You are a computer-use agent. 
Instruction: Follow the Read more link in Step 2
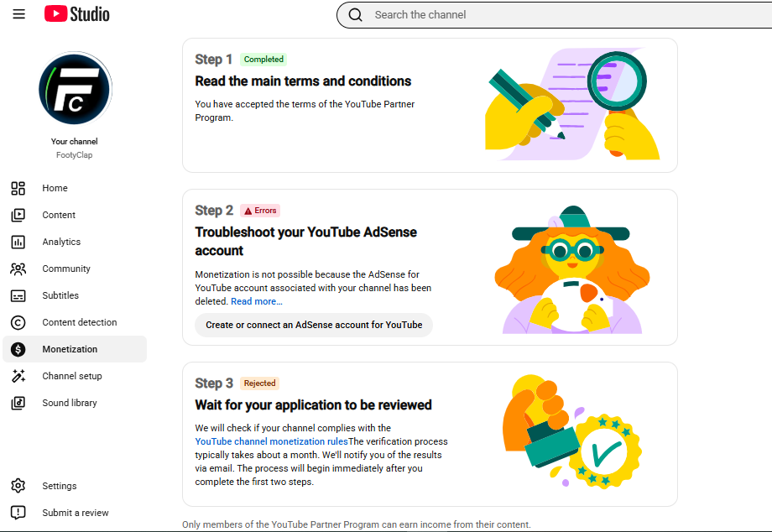coord(257,301)
